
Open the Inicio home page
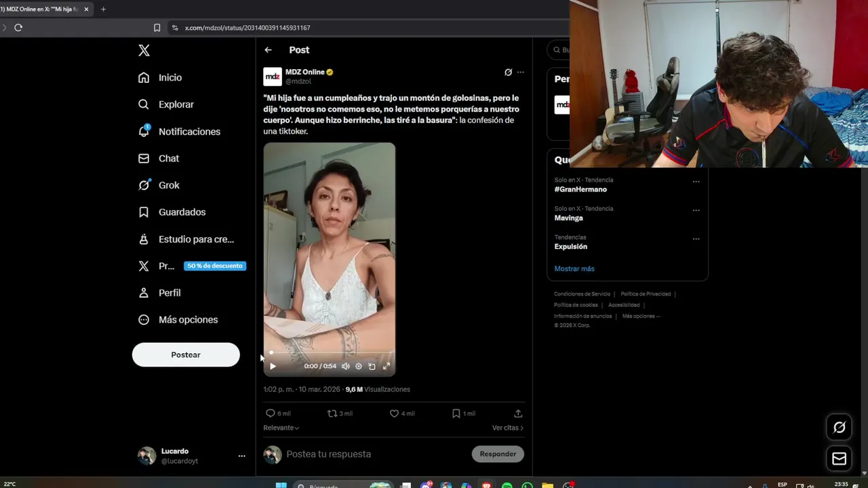pyautogui.click(x=160, y=77)
